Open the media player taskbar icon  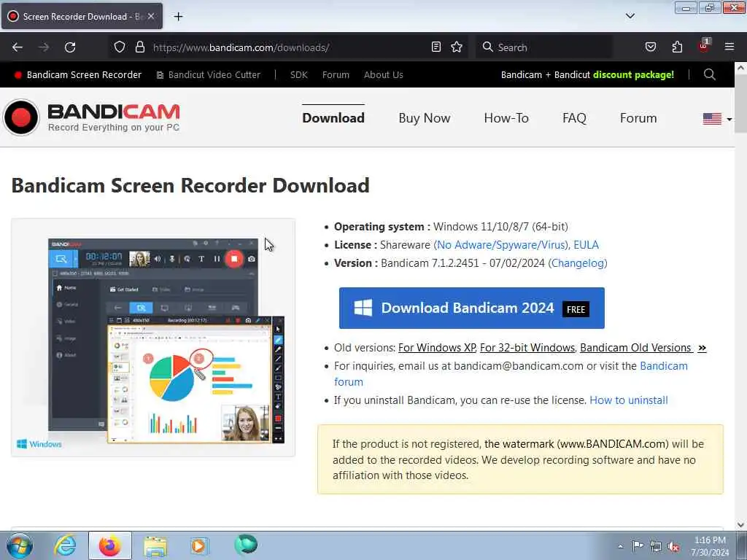(199, 545)
